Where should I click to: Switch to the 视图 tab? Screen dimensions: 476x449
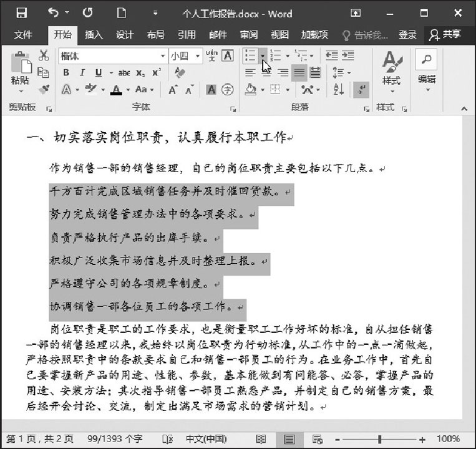(x=279, y=34)
